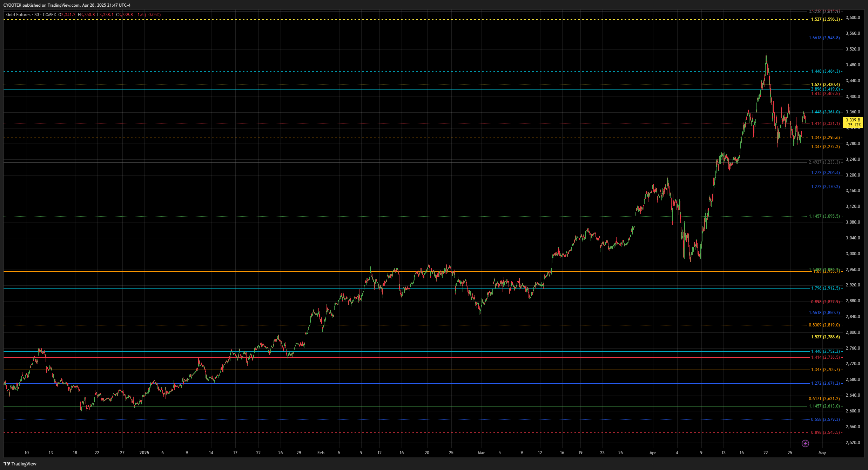Screen dimensions: 868x470
Task: Click the Apr month marker on time axis
Action: tap(653, 453)
